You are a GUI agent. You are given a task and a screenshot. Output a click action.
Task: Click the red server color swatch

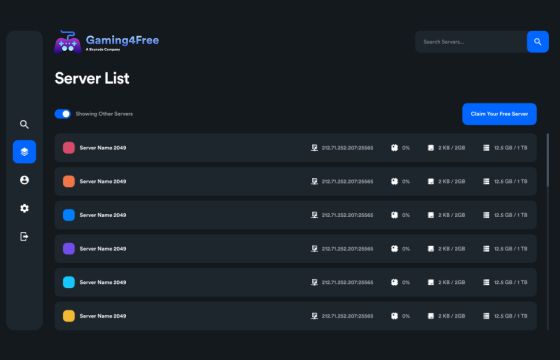click(x=69, y=148)
